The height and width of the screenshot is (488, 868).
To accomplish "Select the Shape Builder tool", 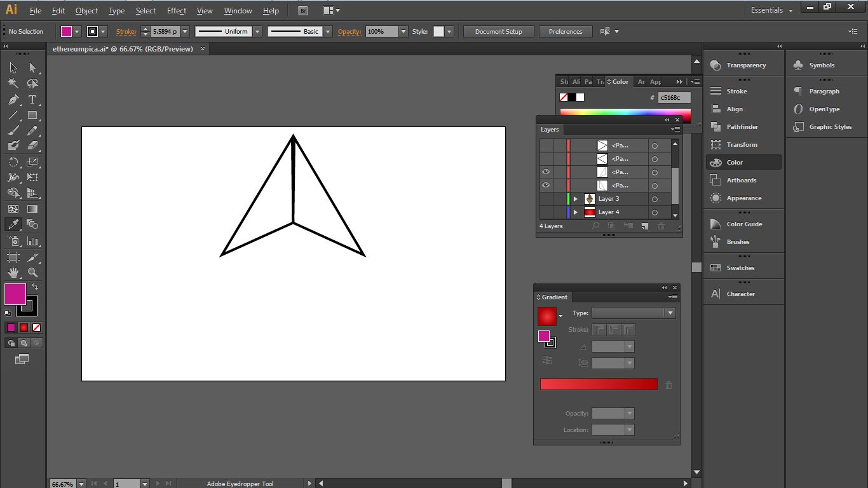I will (x=13, y=193).
